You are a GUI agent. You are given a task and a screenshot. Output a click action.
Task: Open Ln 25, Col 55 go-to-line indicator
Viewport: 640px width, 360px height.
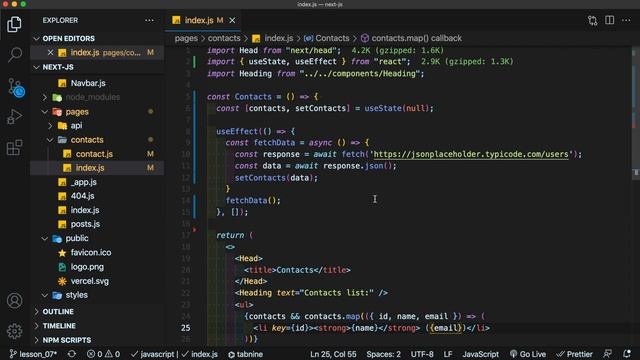(x=333, y=354)
